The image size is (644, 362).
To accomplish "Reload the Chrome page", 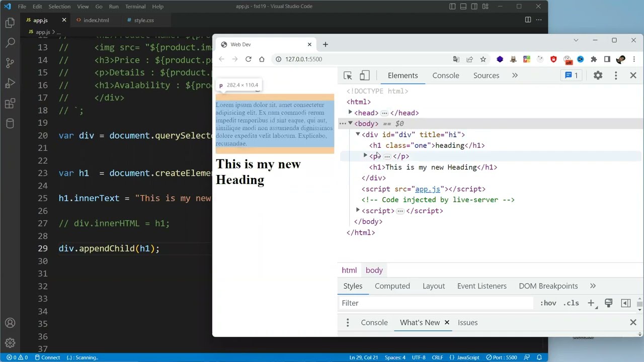I will (x=248, y=59).
